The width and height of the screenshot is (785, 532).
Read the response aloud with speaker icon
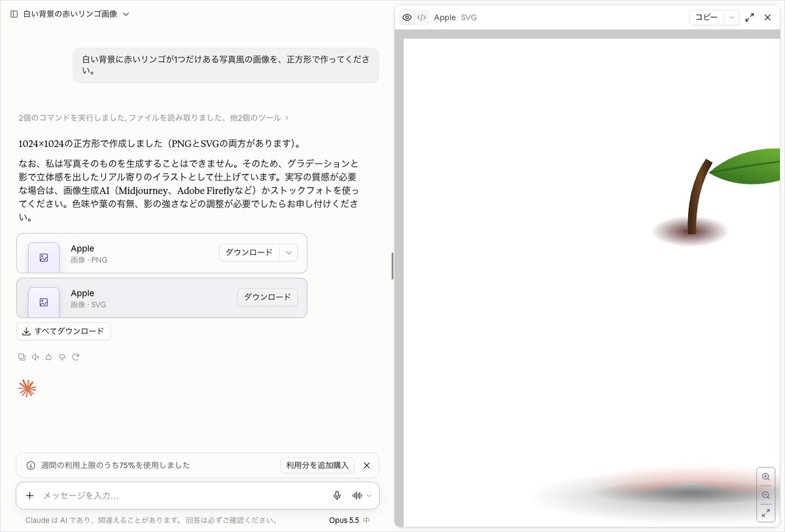pyautogui.click(x=35, y=357)
